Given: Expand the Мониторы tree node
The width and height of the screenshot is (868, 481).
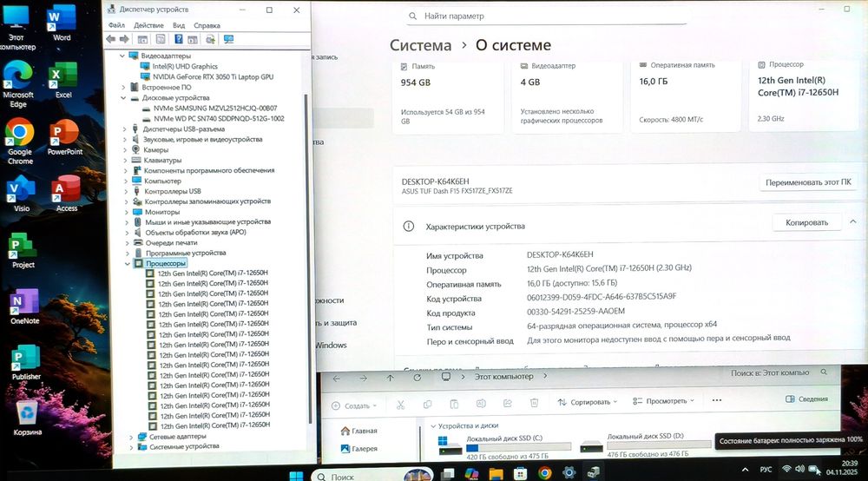Looking at the screenshot, I should [x=126, y=212].
